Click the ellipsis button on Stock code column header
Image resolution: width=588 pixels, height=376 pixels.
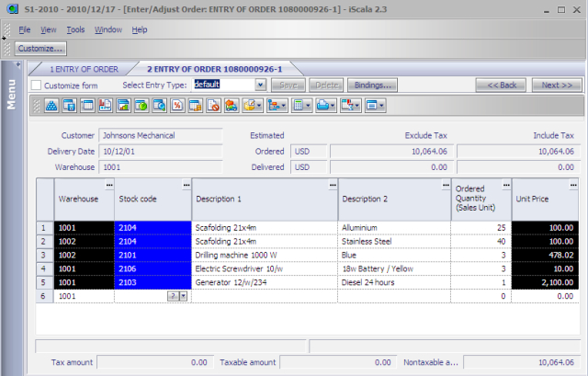187,185
